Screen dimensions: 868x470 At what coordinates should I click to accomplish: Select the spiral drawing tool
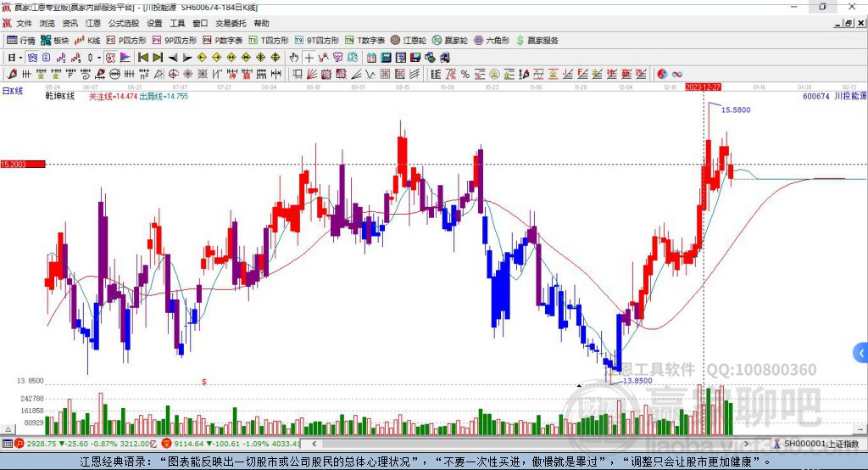pyautogui.click(x=86, y=75)
